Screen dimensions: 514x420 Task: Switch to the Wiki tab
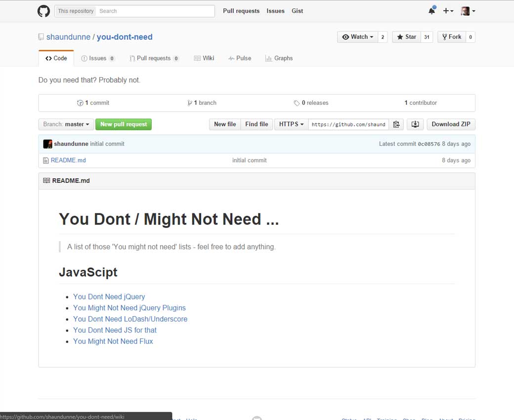(204, 58)
